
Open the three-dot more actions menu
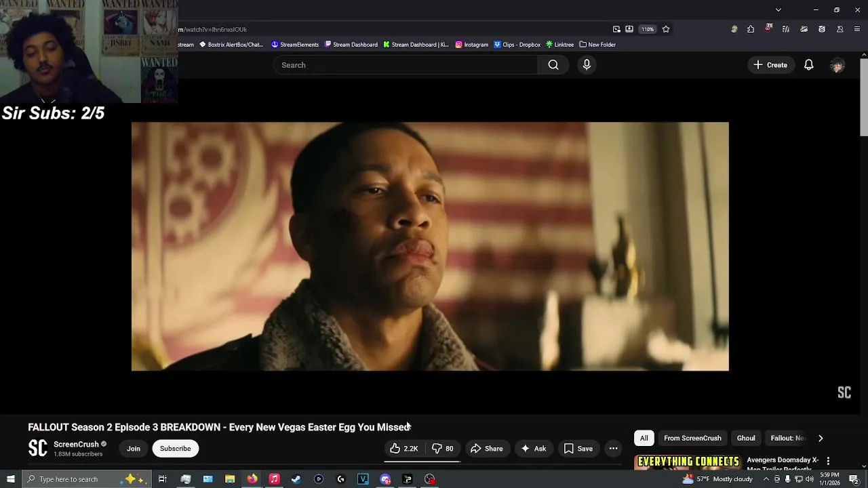coord(613,449)
